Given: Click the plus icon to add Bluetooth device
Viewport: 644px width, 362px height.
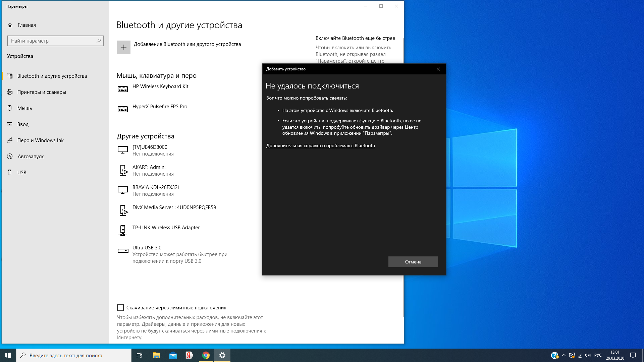Looking at the screenshot, I should [x=123, y=47].
